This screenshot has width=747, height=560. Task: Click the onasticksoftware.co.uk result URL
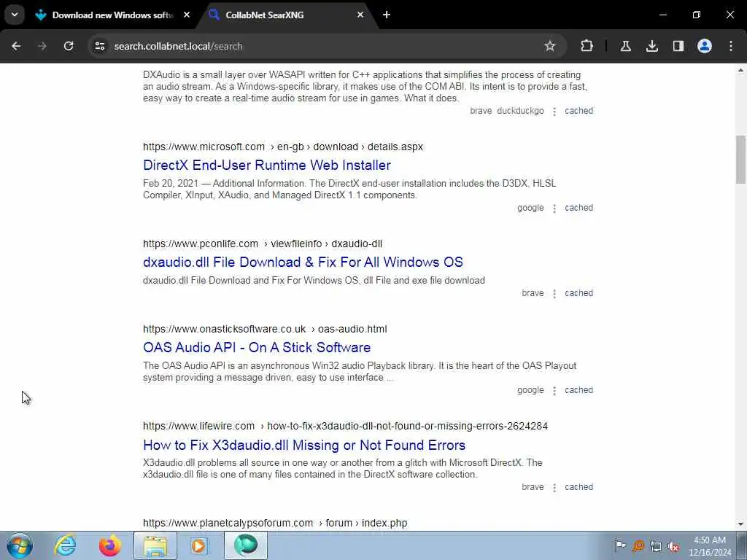[x=265, y=329]
